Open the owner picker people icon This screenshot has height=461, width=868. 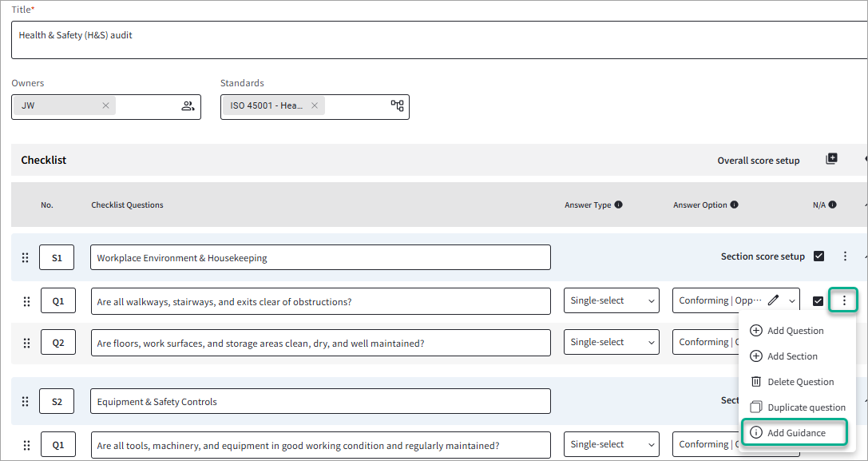[x=188, y=106]
